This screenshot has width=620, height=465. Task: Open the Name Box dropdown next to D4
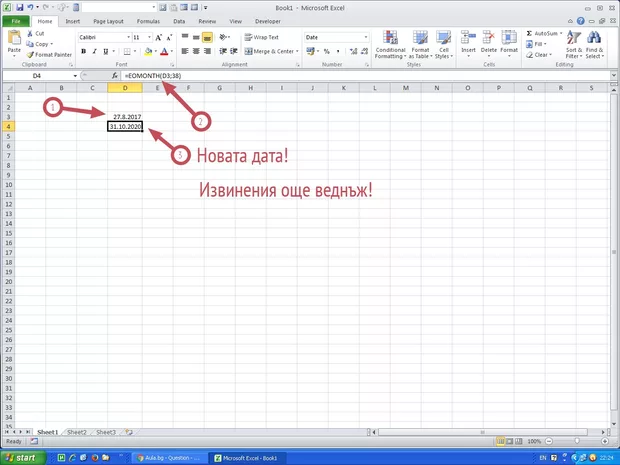75,76
